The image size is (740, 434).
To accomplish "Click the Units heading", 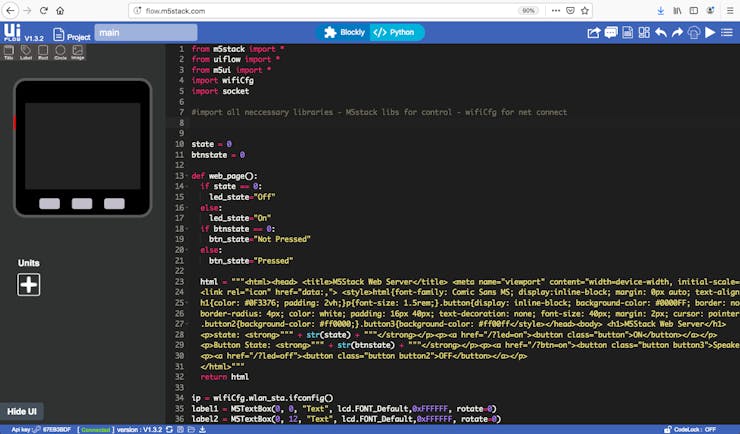I will (29, 263).
